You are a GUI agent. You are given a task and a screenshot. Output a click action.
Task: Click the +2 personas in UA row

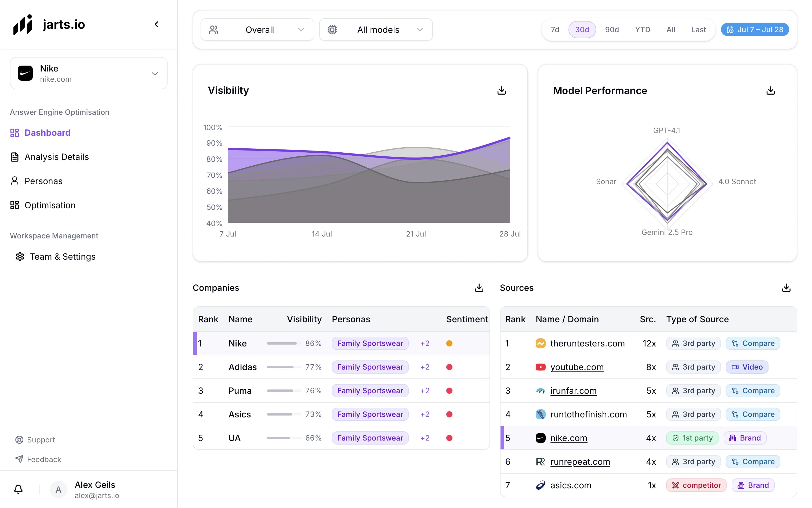[425, 438]
